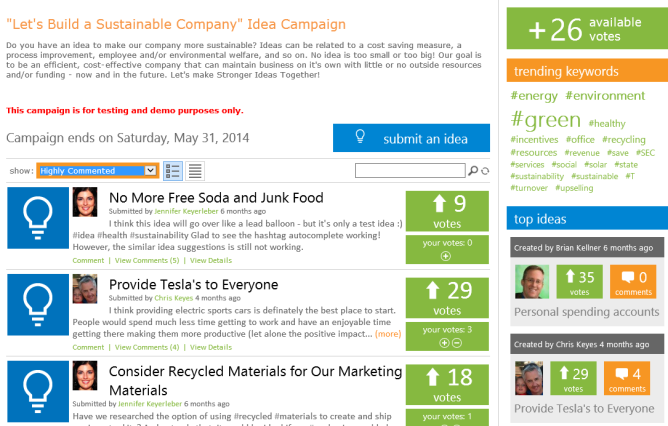Switch to detailed list view
The image size is (668, 426).
click(172, 171)
